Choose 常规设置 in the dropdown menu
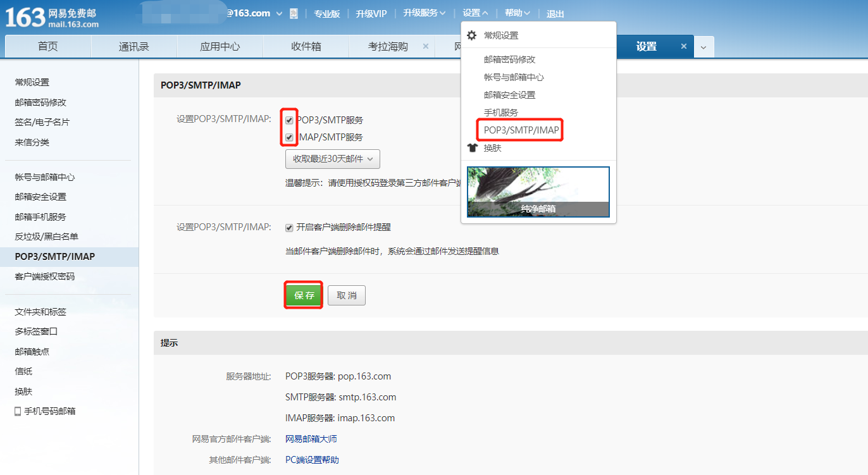This screenshot has height=475, width=868. pyautogui.click(x=501, y=35)
